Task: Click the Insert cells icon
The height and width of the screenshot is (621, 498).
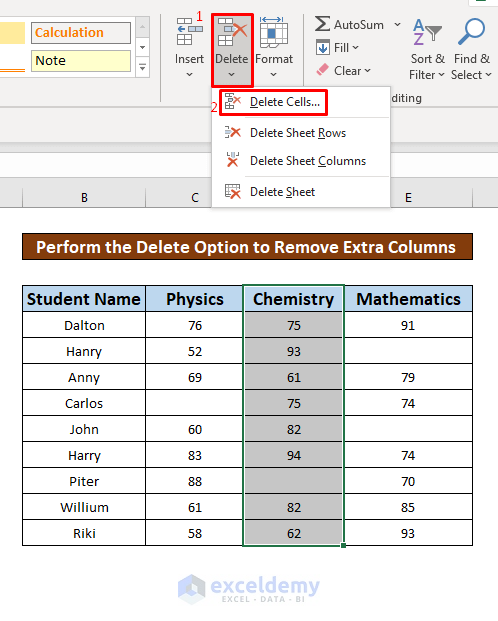Action: [x=189, y=32]
